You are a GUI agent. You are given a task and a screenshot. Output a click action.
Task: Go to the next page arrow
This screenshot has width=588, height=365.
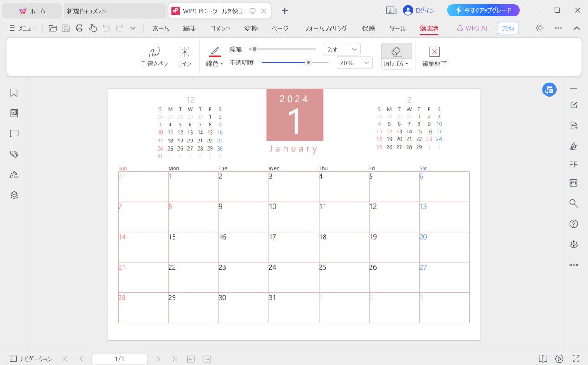158,359
